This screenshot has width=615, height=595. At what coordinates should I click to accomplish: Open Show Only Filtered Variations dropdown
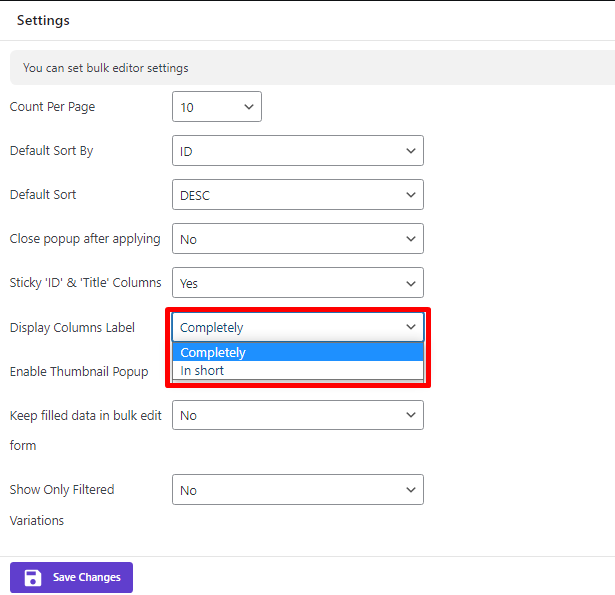click(298, 489)
